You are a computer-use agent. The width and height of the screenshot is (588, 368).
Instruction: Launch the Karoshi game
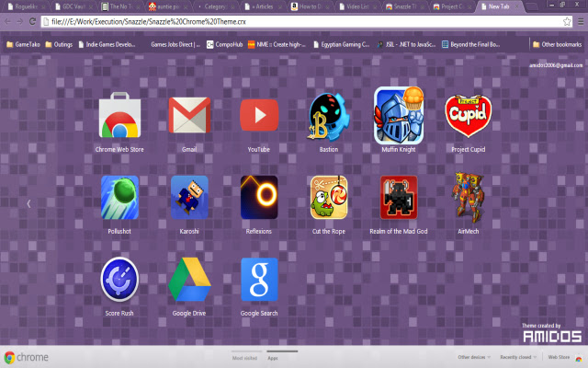[x=189, y=198]
